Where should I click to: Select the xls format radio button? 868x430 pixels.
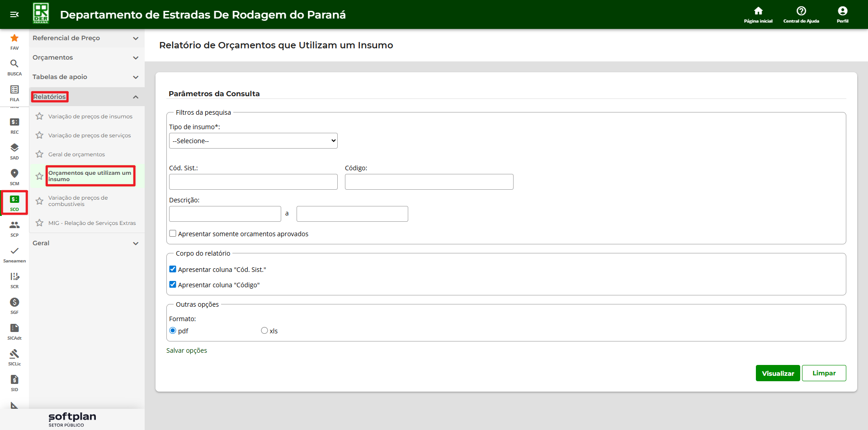point(264,331)
